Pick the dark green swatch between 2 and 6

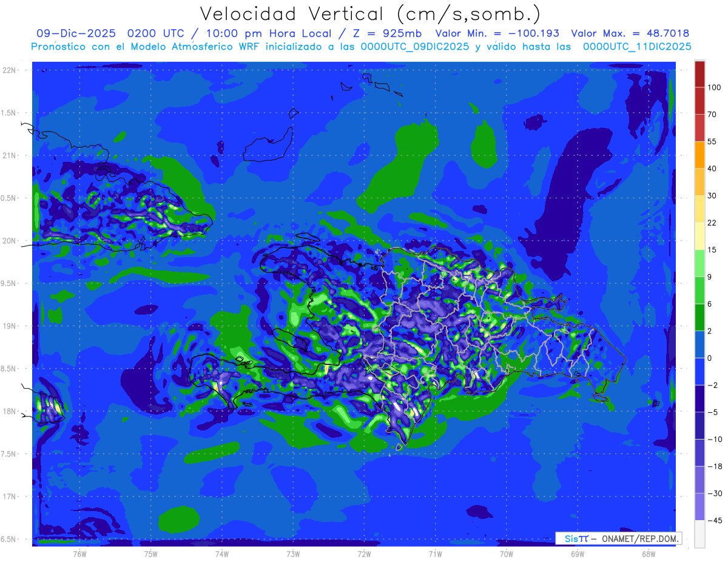[x=699, y=317]
